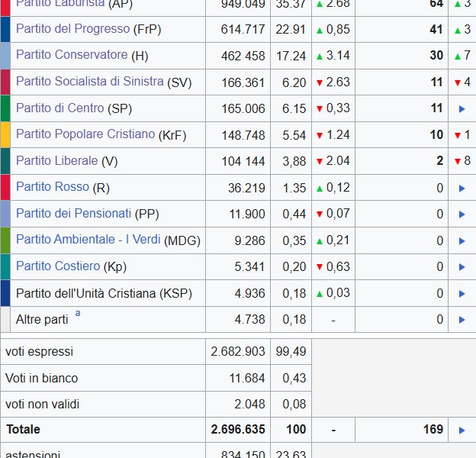
Task: Click blue arrow icon in Partito di Centro row
Action: pos(462,109)
